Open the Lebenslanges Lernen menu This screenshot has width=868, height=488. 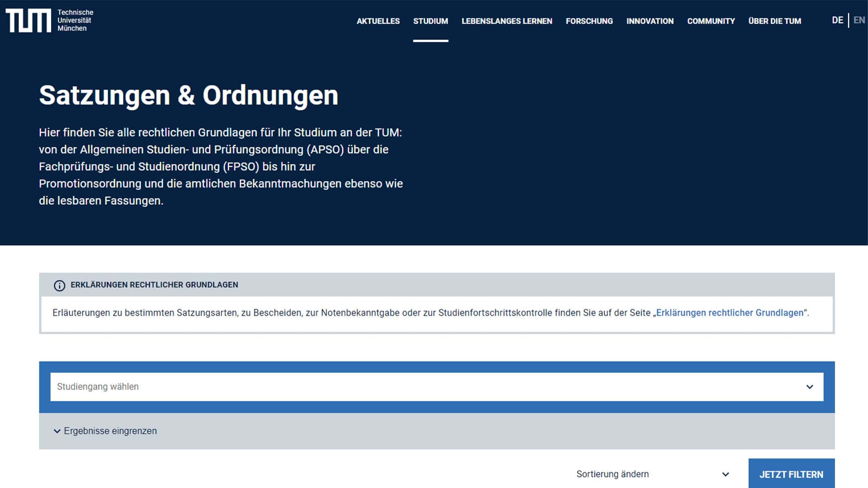click(x=507, y=21)
